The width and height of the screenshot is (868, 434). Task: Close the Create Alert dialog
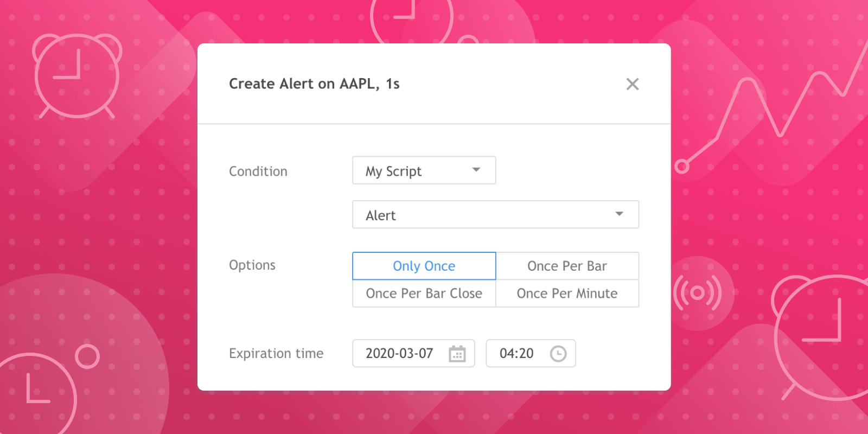(632, 84)
